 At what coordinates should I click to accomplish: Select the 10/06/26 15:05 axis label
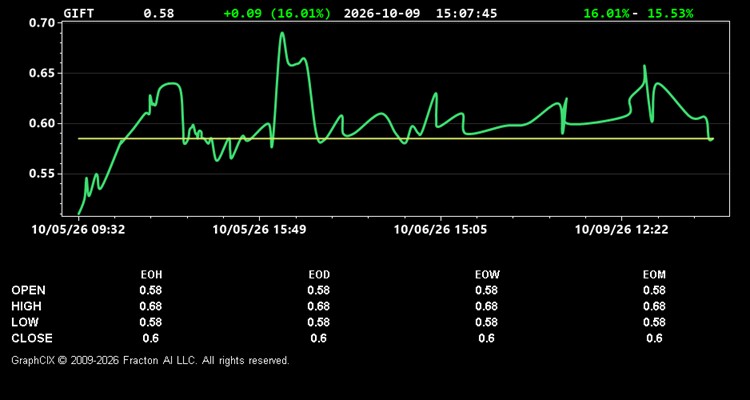(x=440, y=230)
